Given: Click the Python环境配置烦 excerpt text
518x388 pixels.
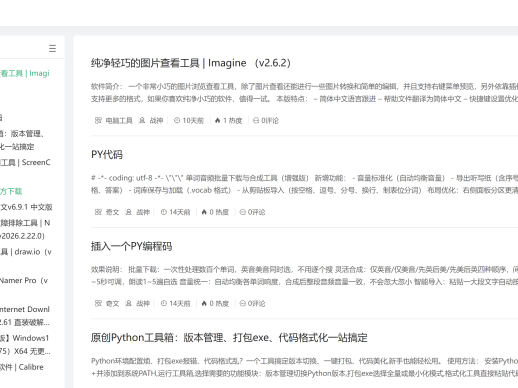Looking at the screenshot, I should 304,367.
